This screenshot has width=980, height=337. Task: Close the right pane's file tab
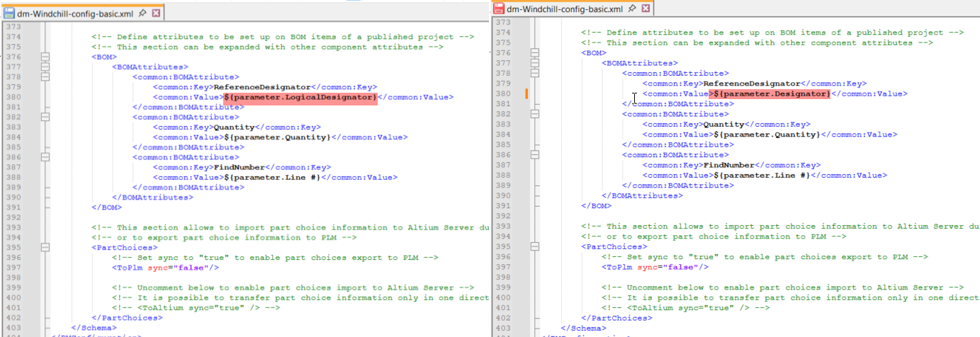(x=646, y=9)
